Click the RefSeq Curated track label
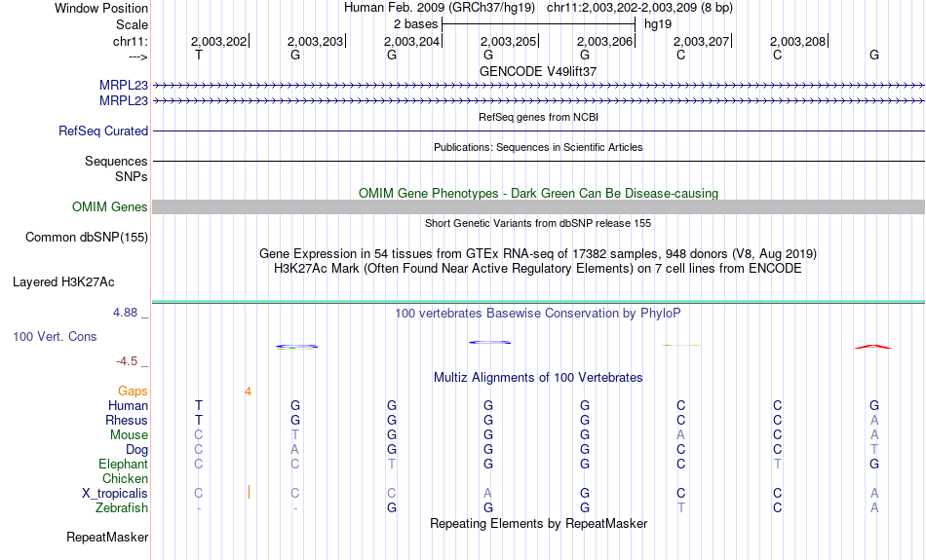Image resolution: width=926 pixels, height=560 pixels. [x=102, y=131]
